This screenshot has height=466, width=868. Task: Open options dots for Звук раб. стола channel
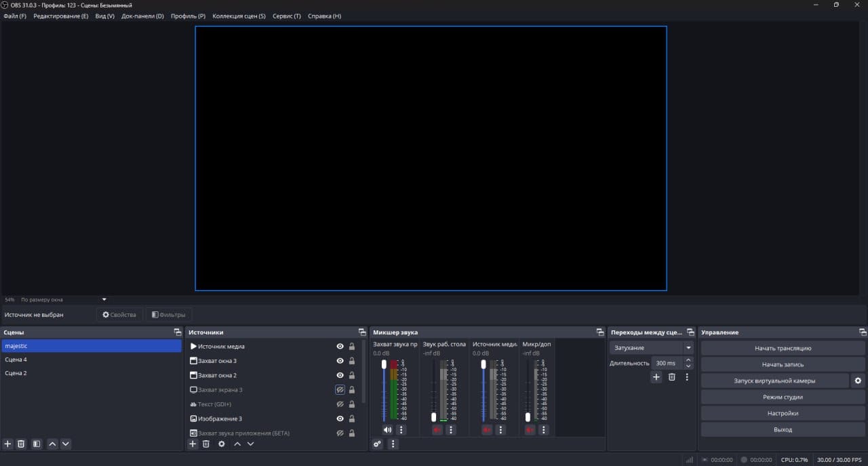[x=451, y=429]
